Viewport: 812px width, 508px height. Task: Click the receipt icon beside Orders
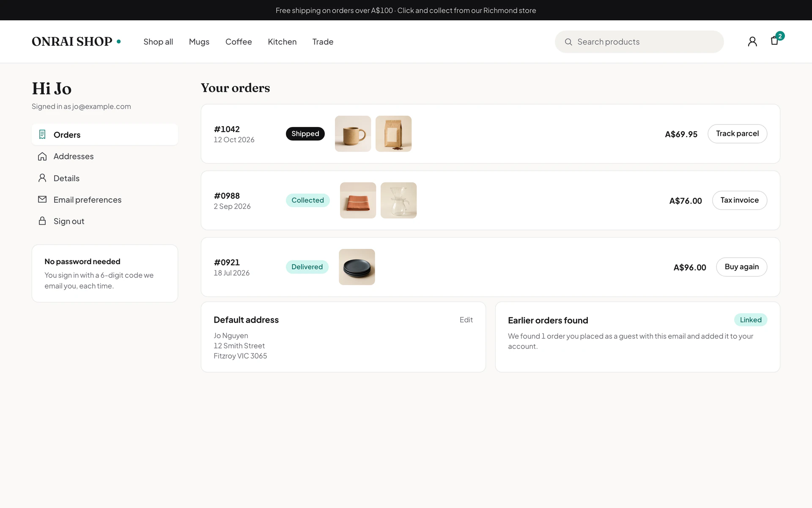(42, 135)
